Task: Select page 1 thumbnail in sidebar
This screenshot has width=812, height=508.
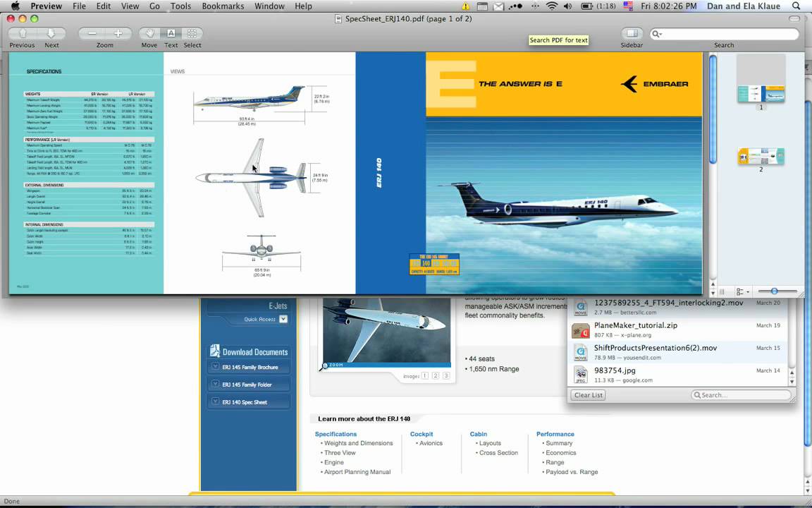Action: pyautogui.click(x=761, y=95)
